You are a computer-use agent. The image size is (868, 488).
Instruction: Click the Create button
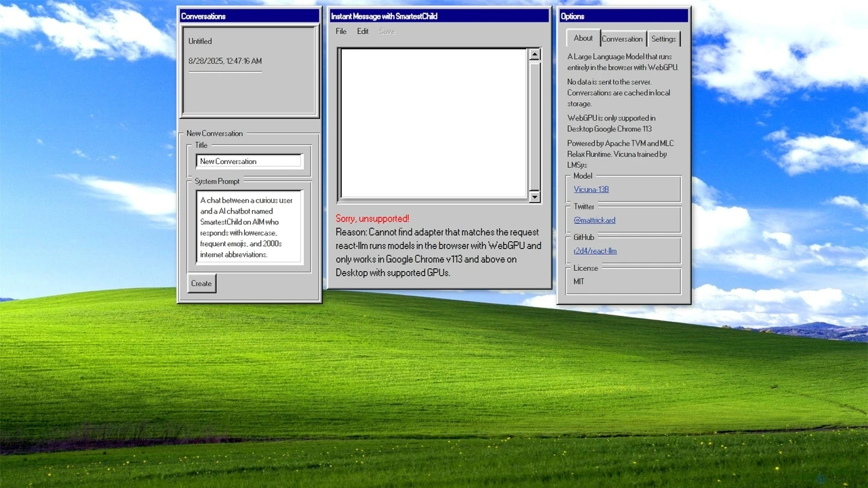201,283
